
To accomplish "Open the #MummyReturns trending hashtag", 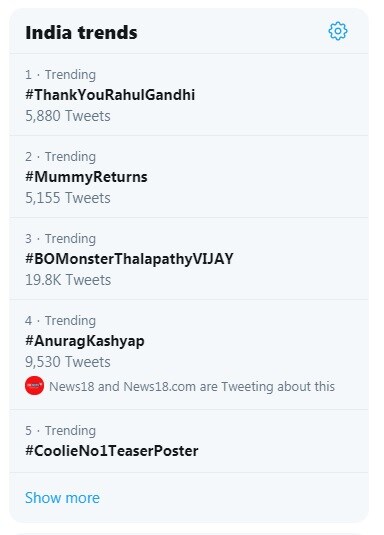I will tap(86, 177).
